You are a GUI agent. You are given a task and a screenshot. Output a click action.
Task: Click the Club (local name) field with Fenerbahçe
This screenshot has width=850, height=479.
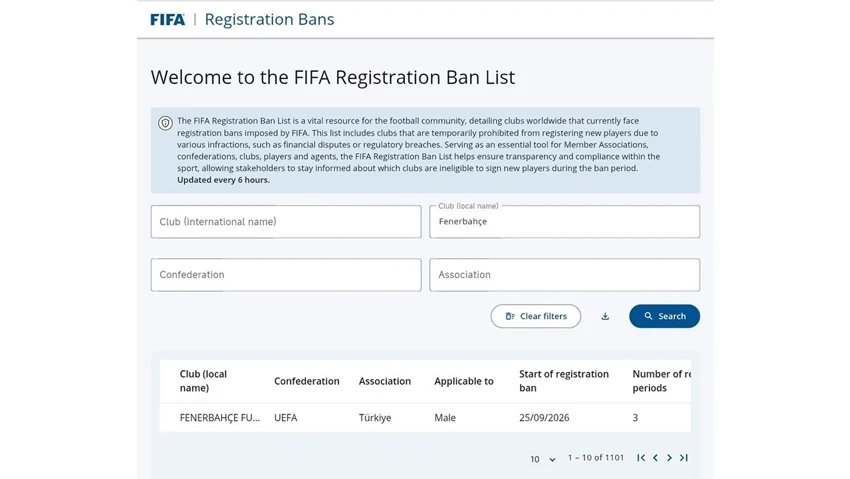point(564,222)
